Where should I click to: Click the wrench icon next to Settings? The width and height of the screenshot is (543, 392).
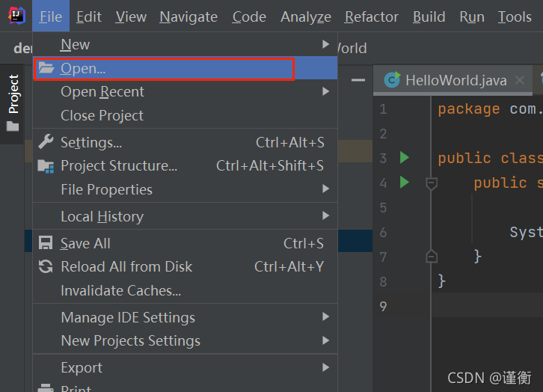click(x=46, y=141)
